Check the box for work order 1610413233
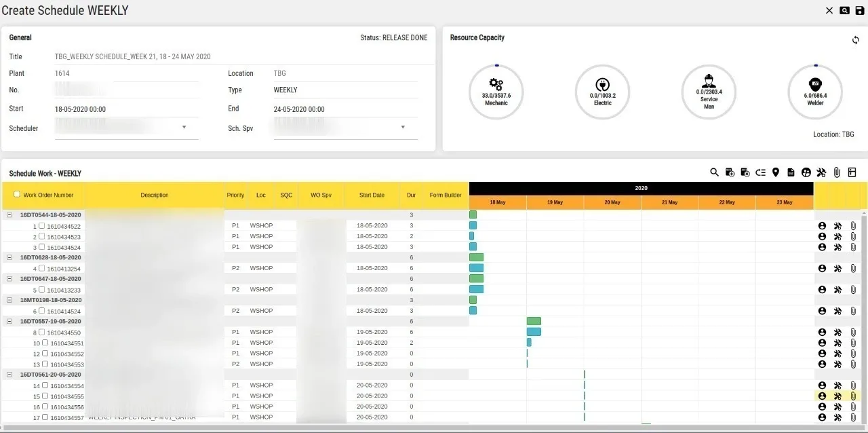868x433 pixels. [42, 290]
